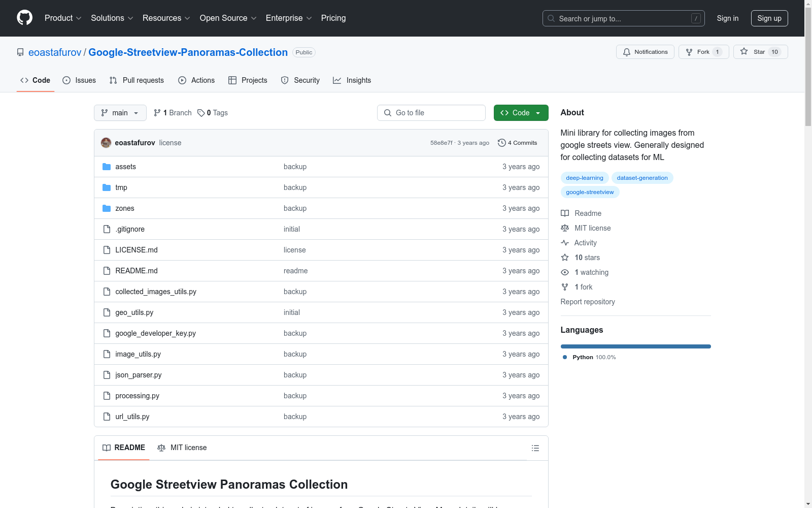The height and width of the screenshot is (508, 812).
Task: Fork the repository with the Fork button
Action: [703, 52]
